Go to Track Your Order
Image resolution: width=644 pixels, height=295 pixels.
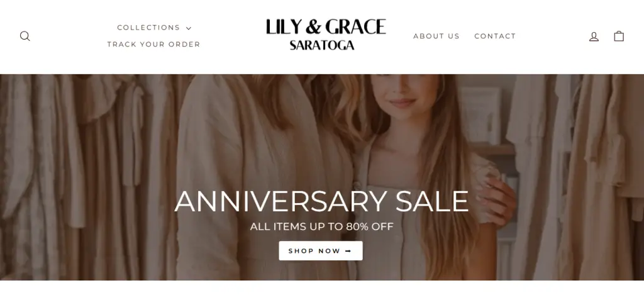coord(153,44)
